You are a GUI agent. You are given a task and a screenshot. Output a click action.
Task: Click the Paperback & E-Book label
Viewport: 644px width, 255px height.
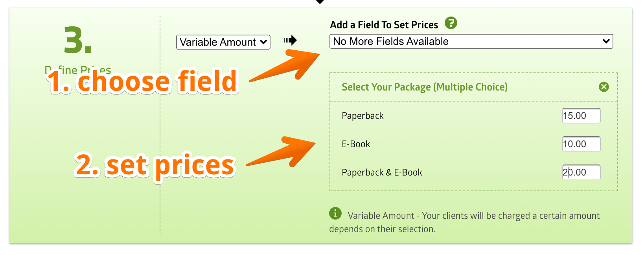pos(382,172)
